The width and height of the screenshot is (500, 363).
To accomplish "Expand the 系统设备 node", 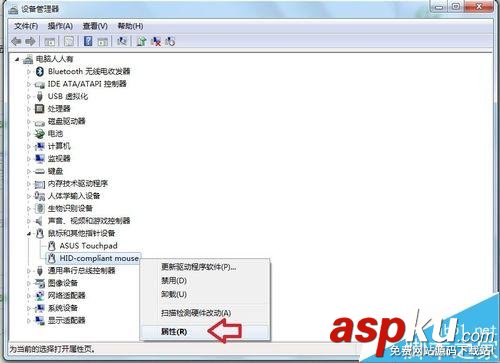I will 29,308.
